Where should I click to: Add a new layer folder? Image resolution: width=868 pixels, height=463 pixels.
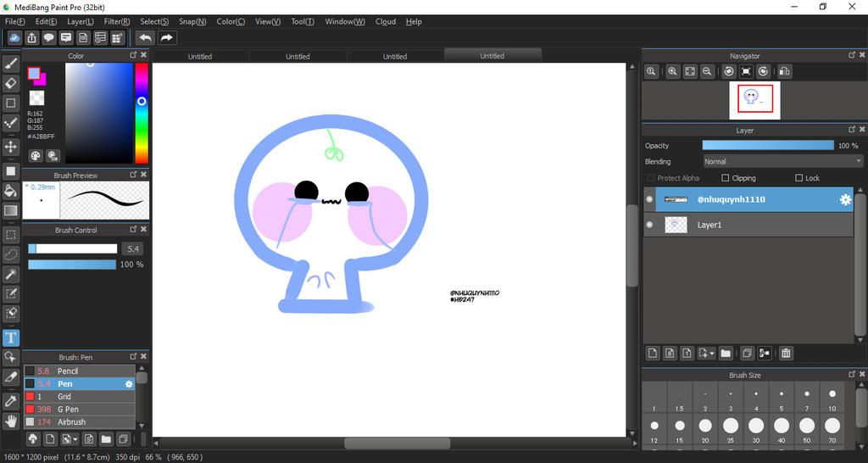(x=726, y=353)
